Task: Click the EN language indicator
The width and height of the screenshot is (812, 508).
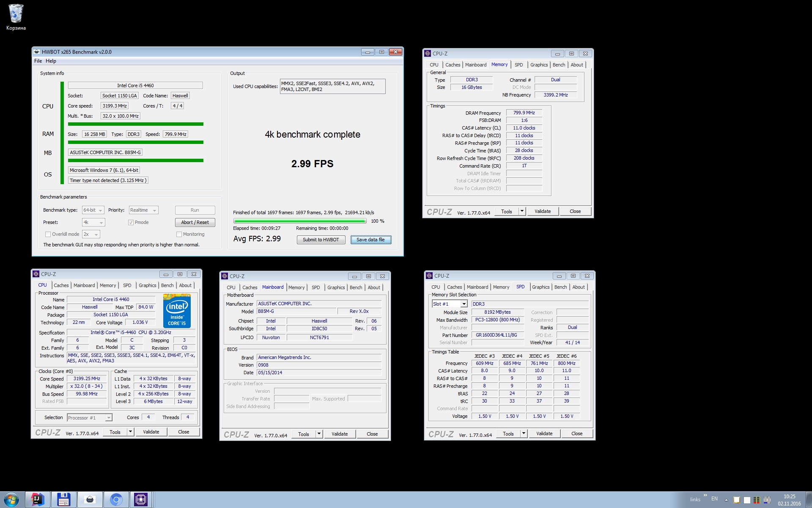Action: pos(714,499)
